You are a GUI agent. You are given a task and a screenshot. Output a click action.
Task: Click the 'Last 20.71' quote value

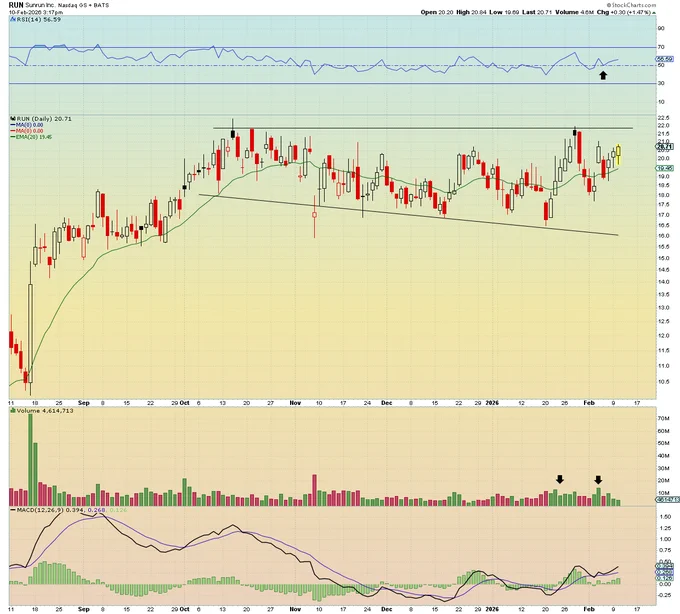point(537,12)
